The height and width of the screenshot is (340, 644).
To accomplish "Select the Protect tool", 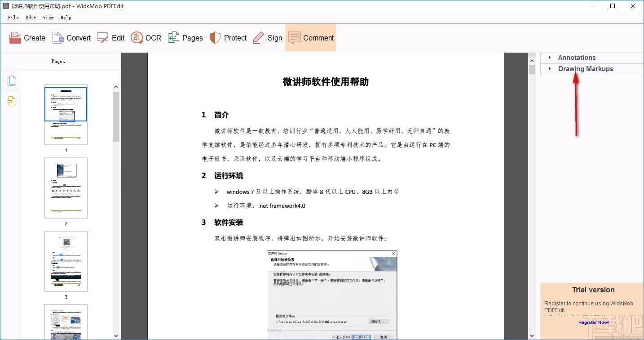I will tap(228, 38).
